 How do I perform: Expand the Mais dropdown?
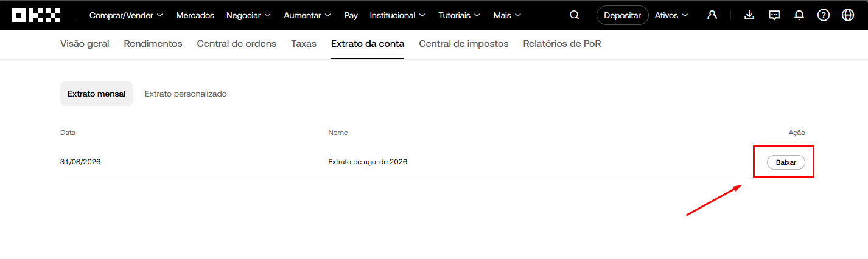pos(507,15)
